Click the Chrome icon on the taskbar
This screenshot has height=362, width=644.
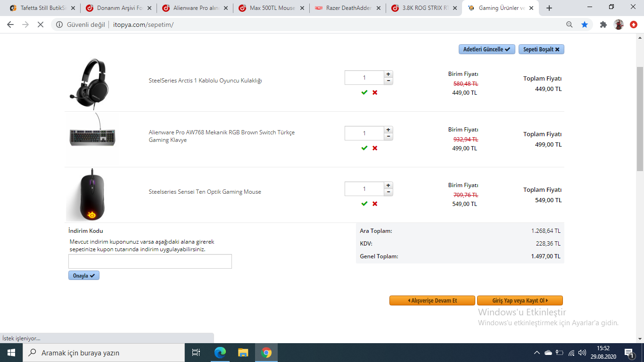(266, 353)
